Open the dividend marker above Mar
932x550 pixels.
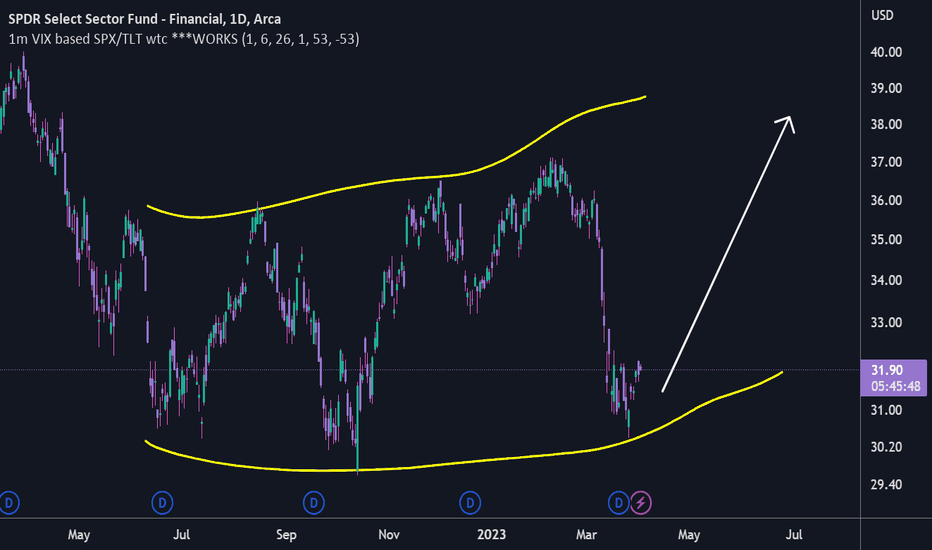point(619,503)
